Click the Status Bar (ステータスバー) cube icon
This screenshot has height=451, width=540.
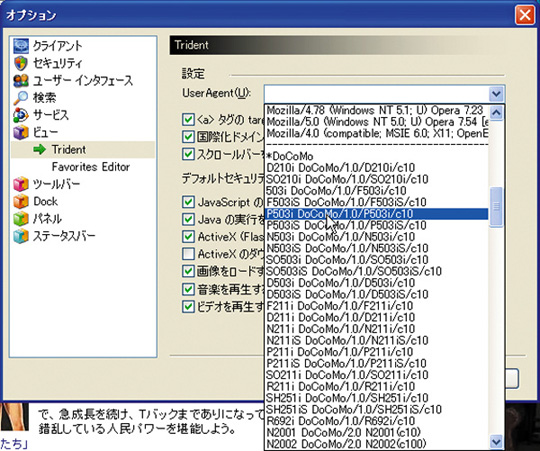(x=21, y=236)
